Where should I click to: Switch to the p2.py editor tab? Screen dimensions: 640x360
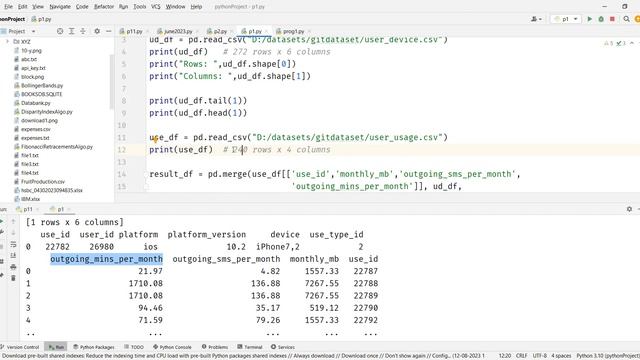click(220, 31)
